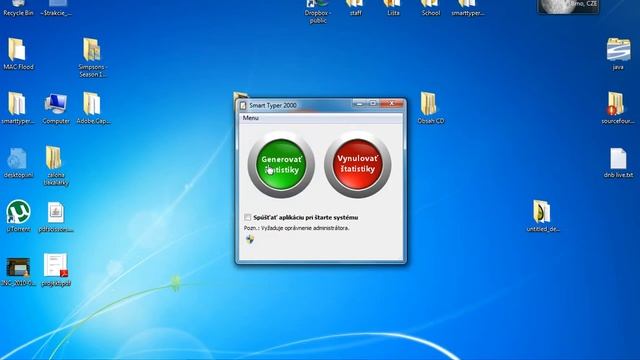Select the zaloha bakalarky folder

[x=56, y=166]
